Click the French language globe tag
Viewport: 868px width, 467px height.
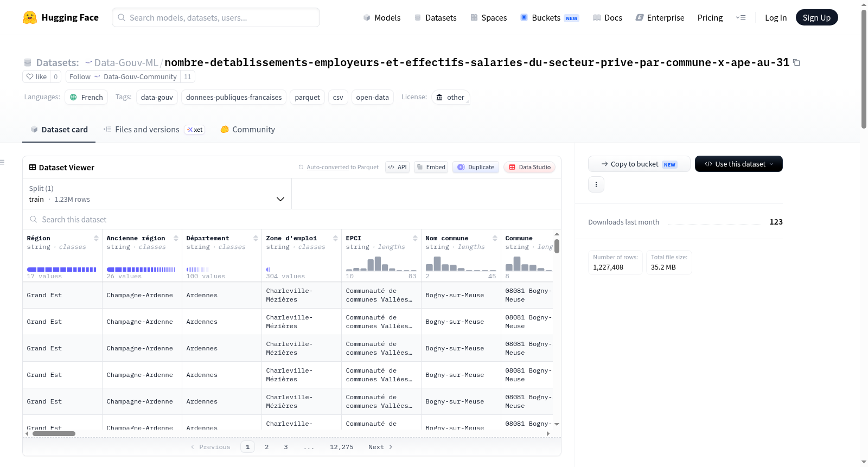(86, 97)
